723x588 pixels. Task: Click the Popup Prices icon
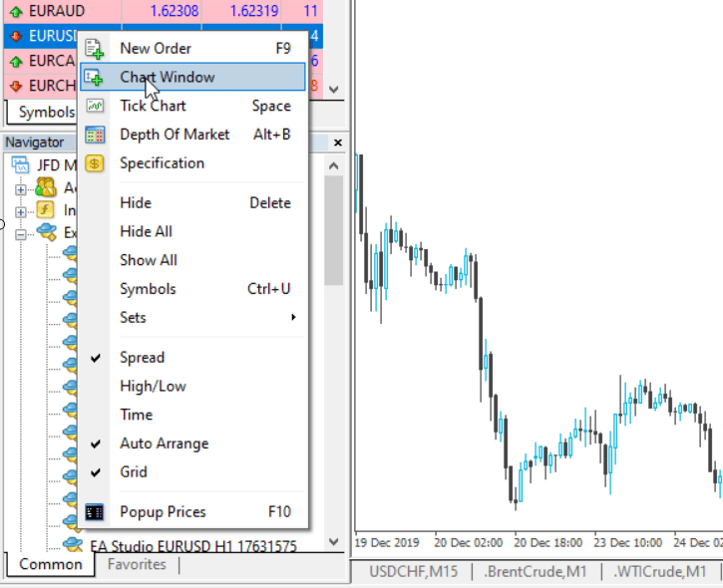click(95, 512)
